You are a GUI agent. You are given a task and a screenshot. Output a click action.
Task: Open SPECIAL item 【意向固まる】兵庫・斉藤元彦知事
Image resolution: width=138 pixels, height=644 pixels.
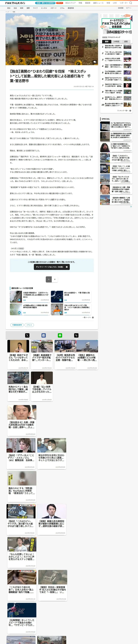coord(116,190)
